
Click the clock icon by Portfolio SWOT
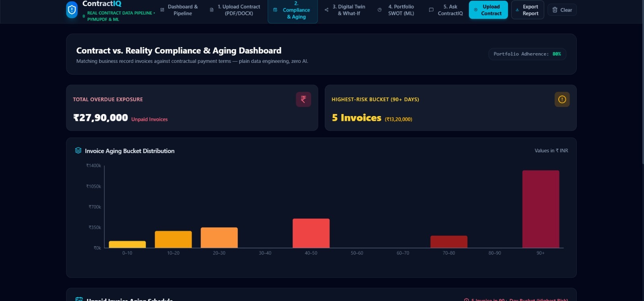[x=380, y=10]
